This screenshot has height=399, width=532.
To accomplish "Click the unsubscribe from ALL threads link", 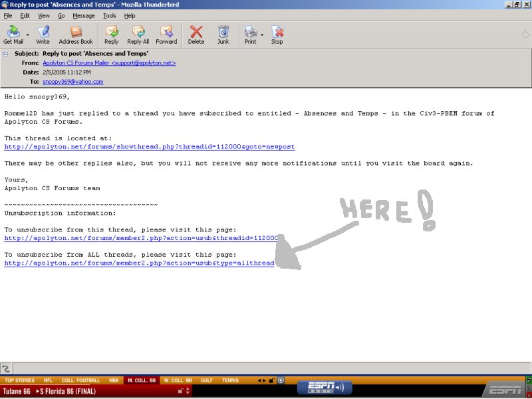I will pyautogui.click(x=139, y=263).
